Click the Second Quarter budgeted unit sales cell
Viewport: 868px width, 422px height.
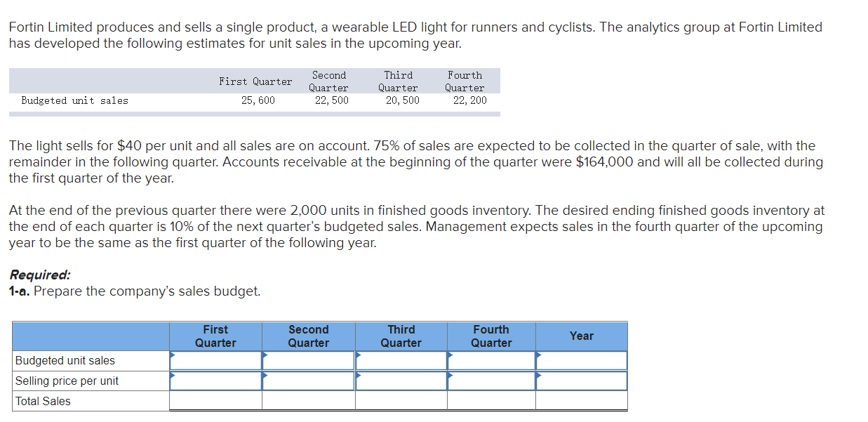[309, 360]
